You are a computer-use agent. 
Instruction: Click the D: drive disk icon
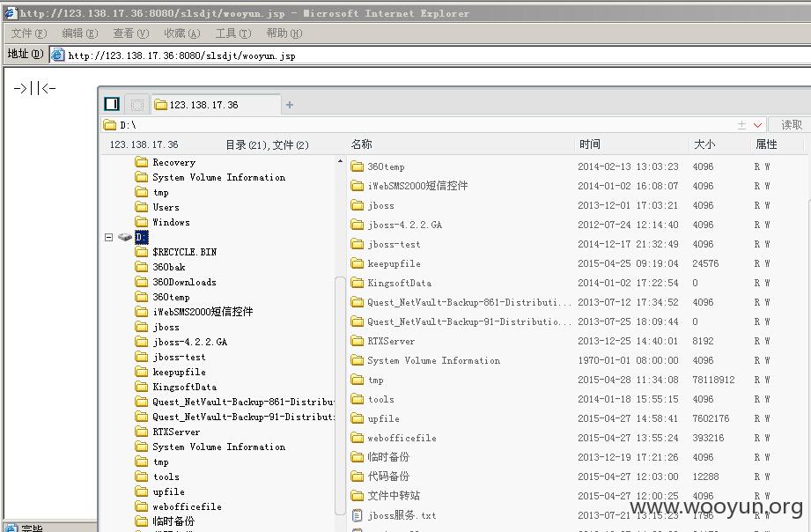[125, 237]
